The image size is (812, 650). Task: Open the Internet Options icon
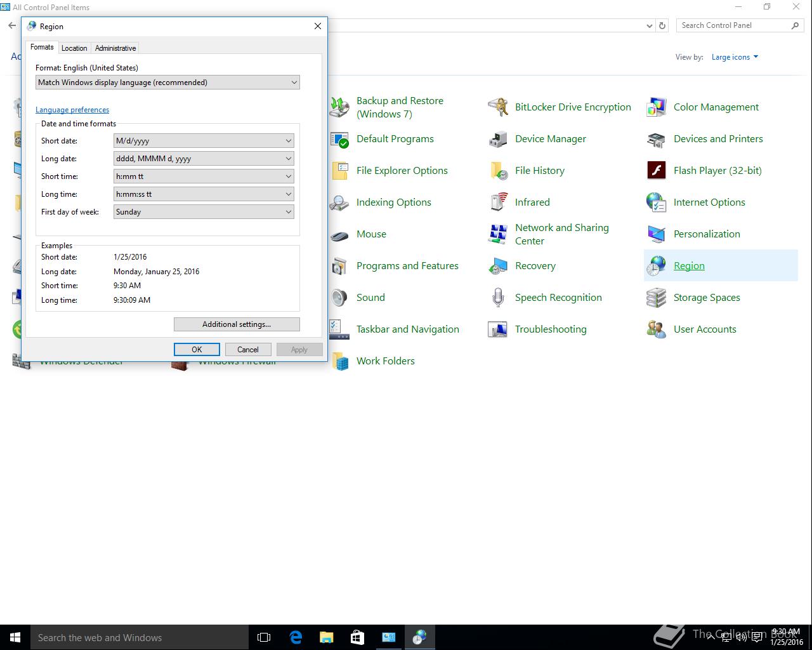pos(657,202)
